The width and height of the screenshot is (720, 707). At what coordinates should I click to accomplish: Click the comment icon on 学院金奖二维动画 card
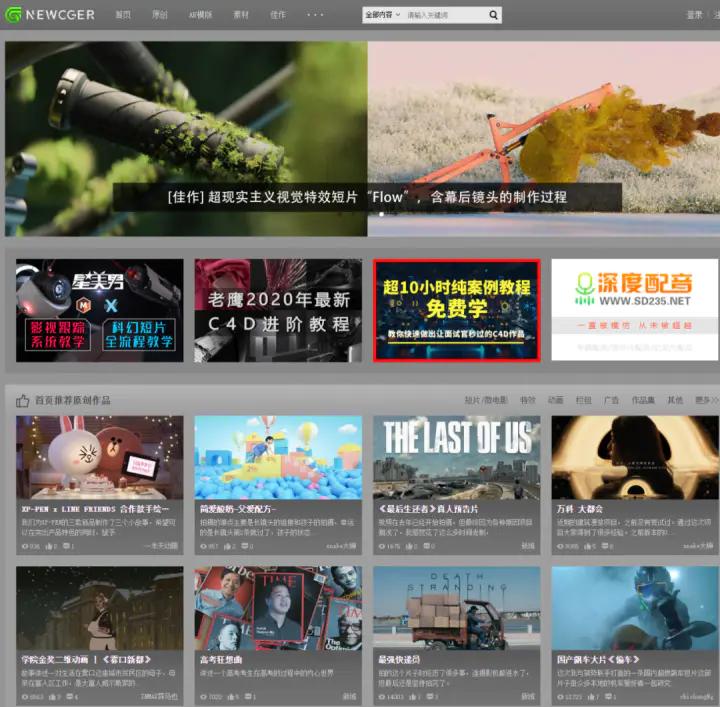[69, 696]
